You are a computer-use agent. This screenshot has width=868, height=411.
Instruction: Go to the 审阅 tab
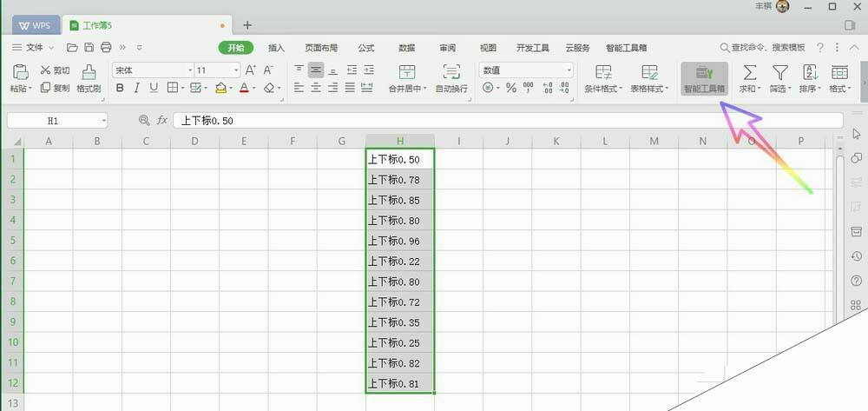point(447,48)
